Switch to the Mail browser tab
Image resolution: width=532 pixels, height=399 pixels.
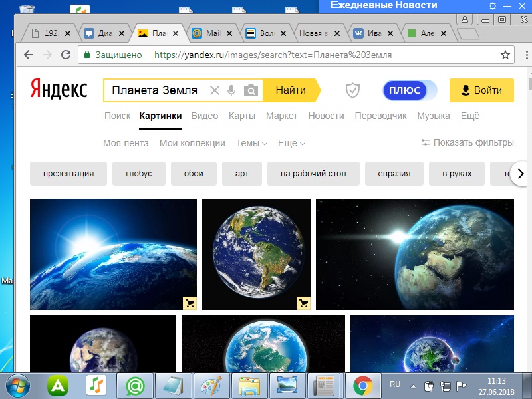[212, 33]
